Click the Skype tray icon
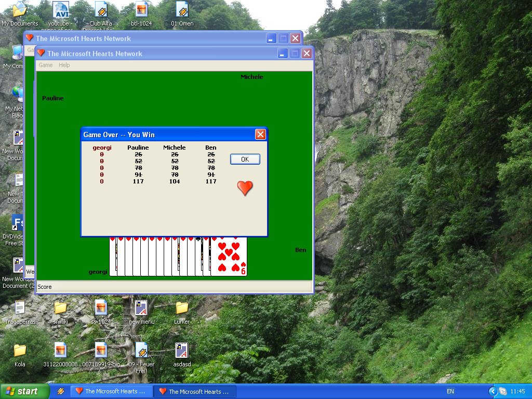This screenshot has height=399, width=532. click(503, 391)
